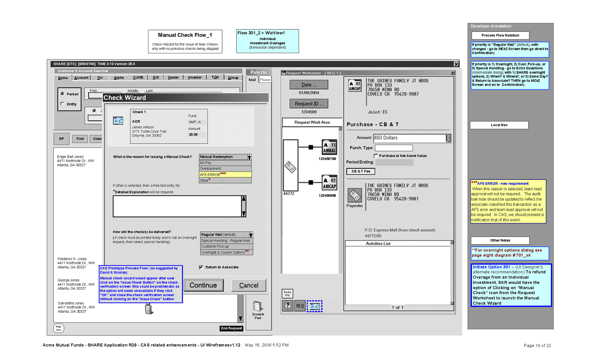The height and width of the screenshot is (364, 600).
Task: Click the AMBAL account folder icon
Action: [329, 147]
